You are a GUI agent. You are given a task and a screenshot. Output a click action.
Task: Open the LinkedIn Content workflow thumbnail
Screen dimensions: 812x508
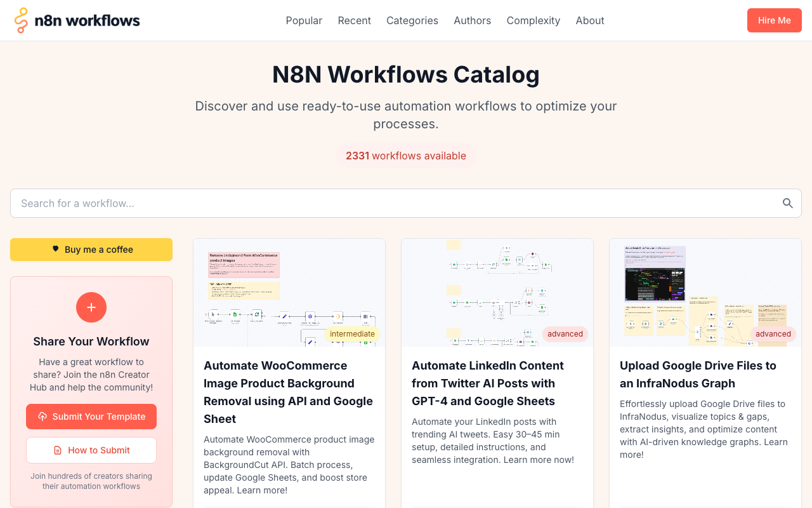click(x=497, y=293)
